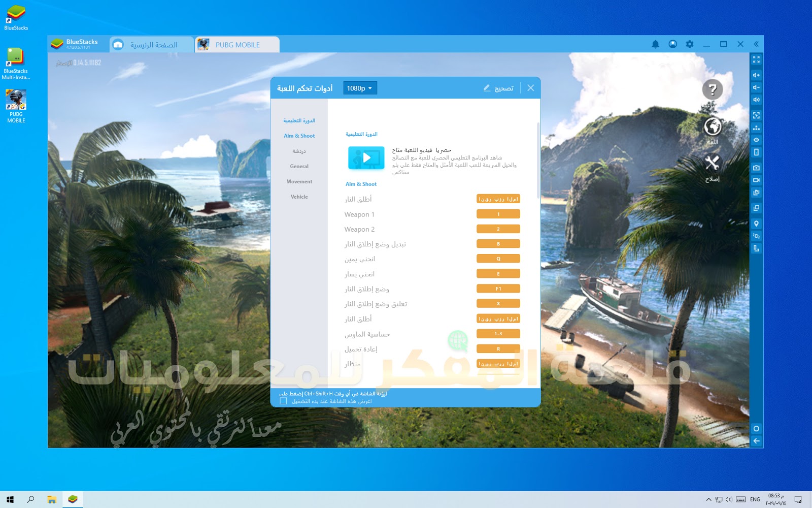Click the overlapping-windows icon in side toolbar
The height and width of the screenshot is (508, 812).
[756, 208]
